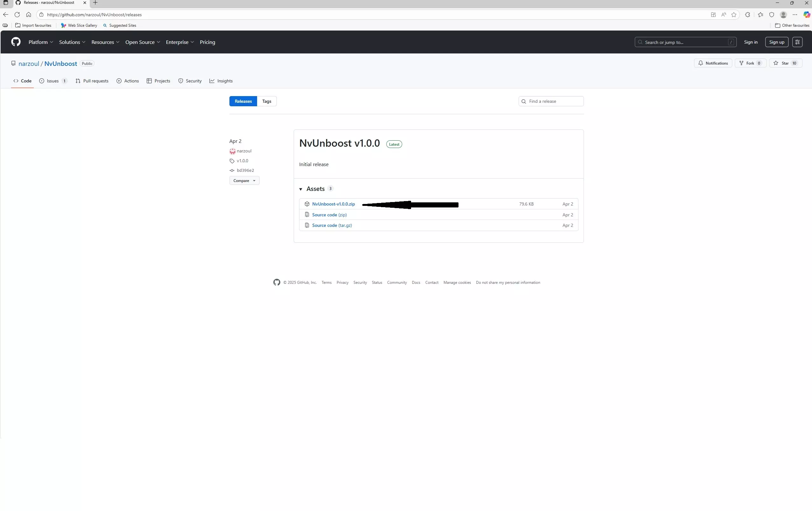Click the Copilot icon in toolbar

coord(806,15)
